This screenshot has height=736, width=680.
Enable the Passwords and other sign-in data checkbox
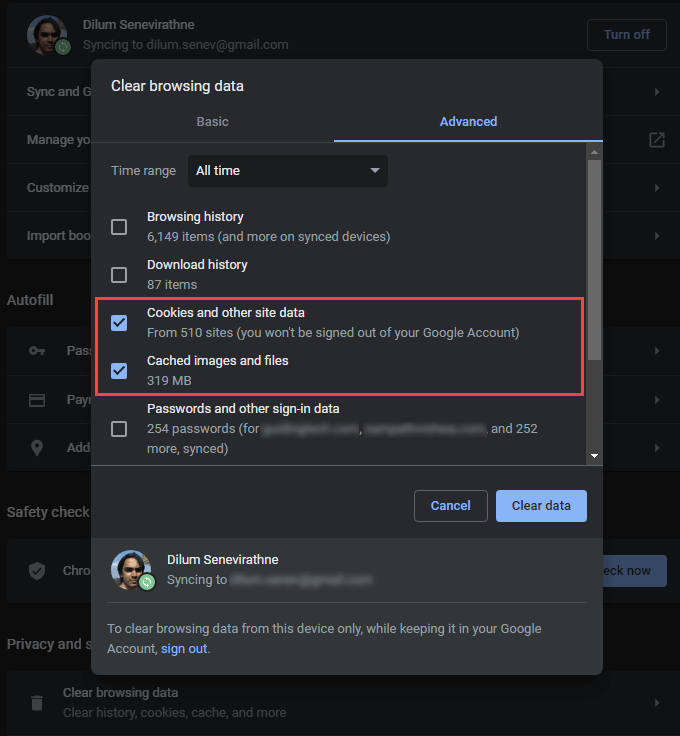point(119,429)
